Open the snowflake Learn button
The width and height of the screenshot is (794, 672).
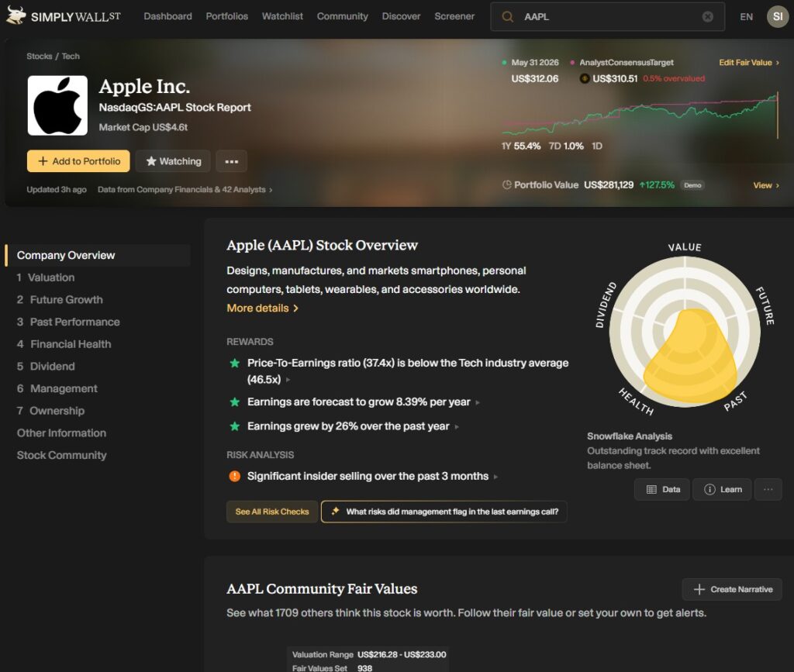click(722, 489)
